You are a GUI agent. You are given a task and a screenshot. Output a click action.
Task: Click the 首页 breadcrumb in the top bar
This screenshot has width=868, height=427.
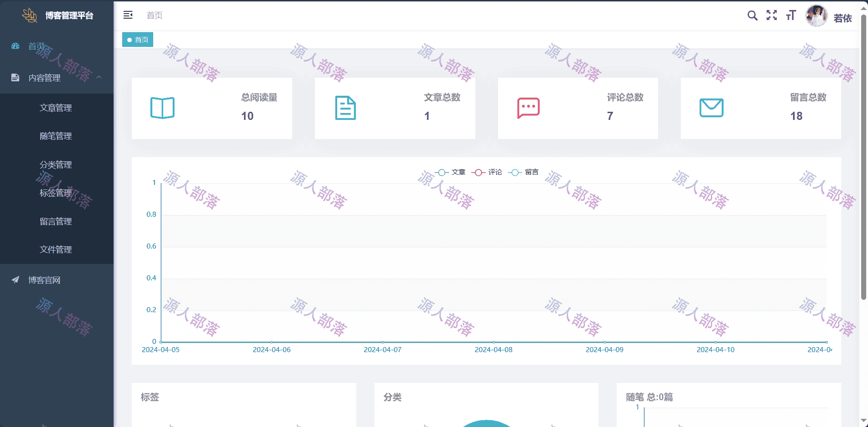click(x=155, y=15)
